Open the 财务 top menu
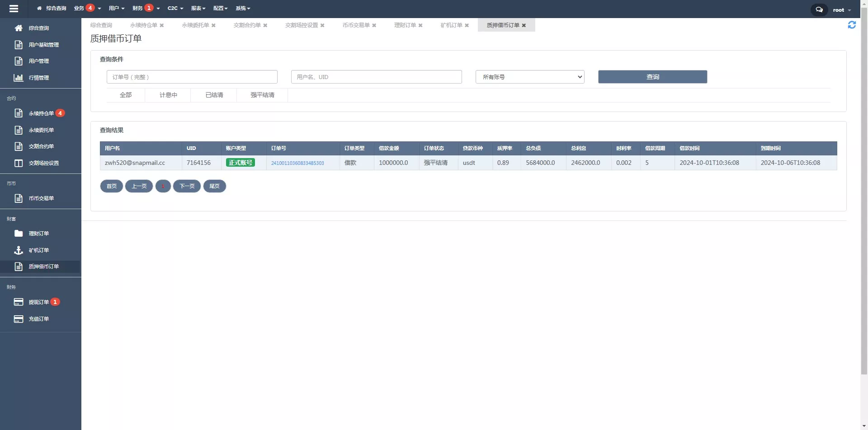 click(x=146, y=8)
